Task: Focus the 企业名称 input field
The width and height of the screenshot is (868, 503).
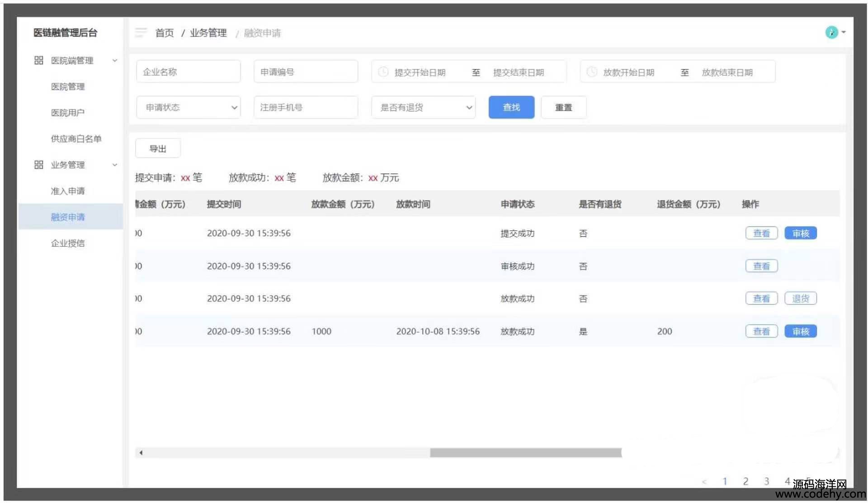Action: point(189,71)
